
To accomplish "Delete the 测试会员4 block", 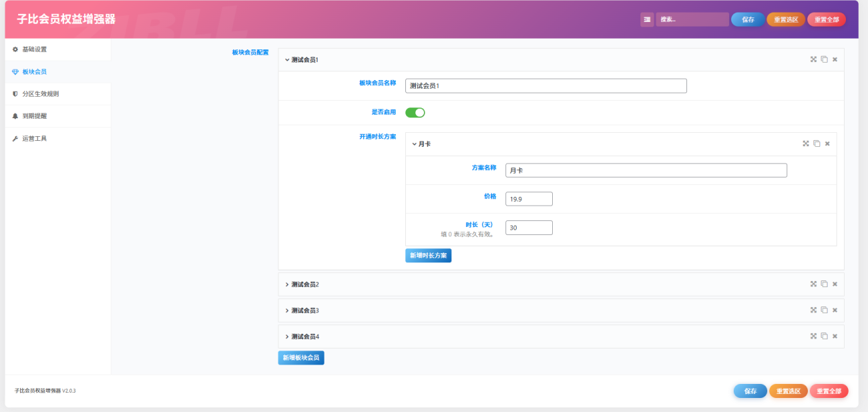I will click(835, 336).
